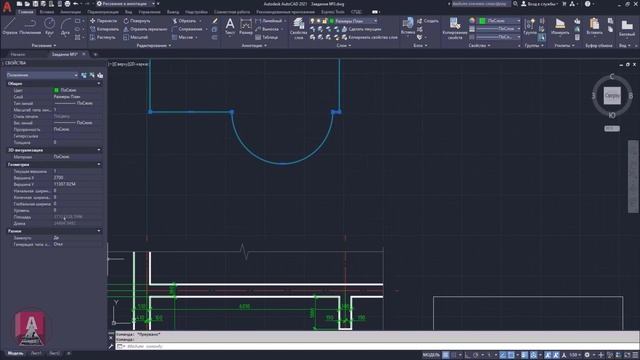The height and width of the screenshot is (360, 640).
Task: Click the search magnifier icon in title bar
Action: tap(515, 4)
